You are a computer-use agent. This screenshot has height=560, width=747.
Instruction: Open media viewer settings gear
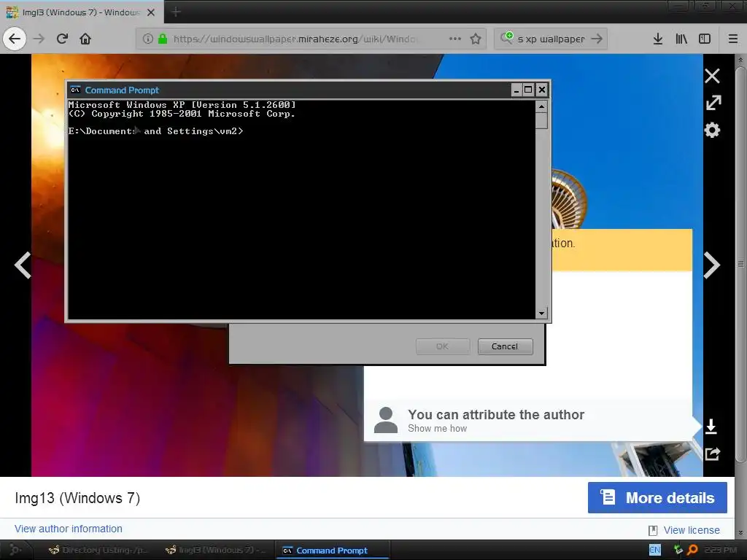712,130
